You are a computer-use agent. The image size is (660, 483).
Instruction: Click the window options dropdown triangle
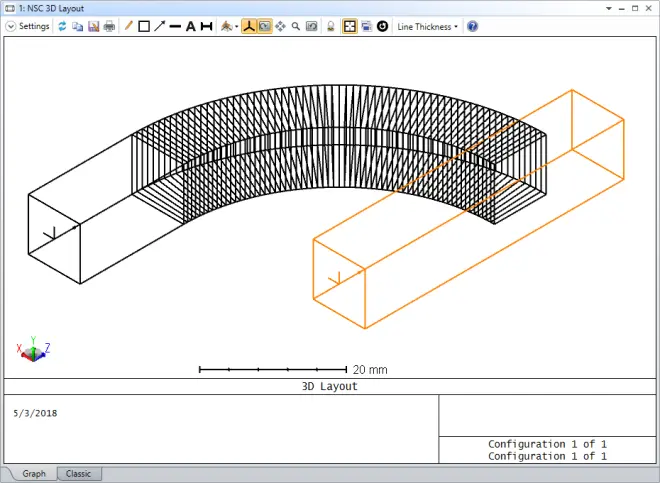(609, 8)
